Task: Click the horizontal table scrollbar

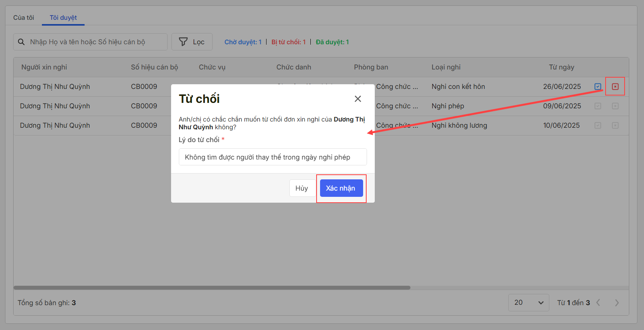Action: [x=212, y=288]
